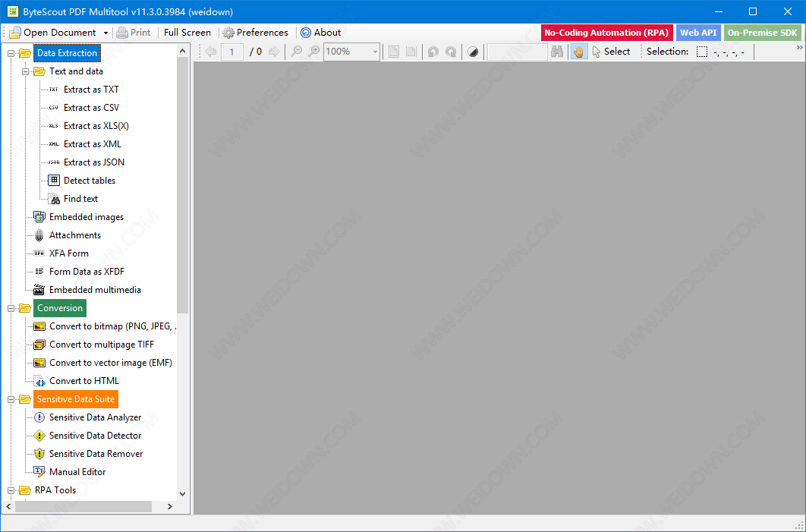
Task: Click the Detect tables grid icon
Action: [54, 181]
